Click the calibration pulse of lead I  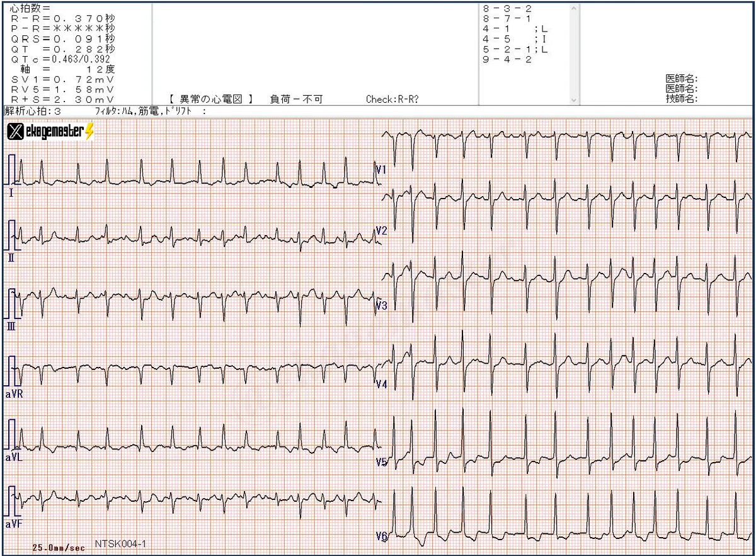[13, 169]
